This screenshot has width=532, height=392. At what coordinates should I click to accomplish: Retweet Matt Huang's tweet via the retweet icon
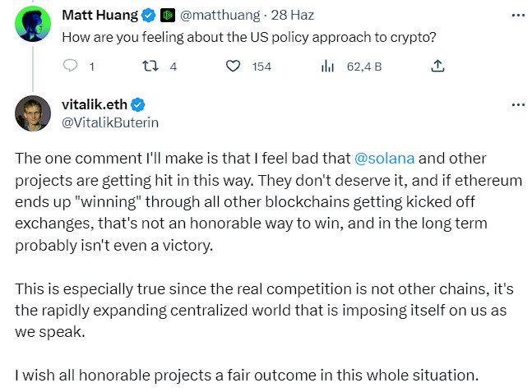tap(150, 66)
